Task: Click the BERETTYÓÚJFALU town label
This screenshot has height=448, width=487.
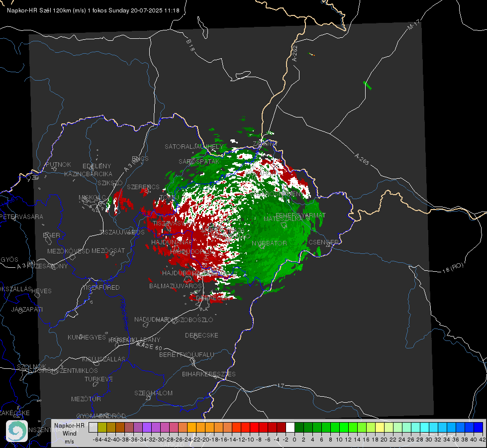Action: pyautogui.click(x=187, y=355)
